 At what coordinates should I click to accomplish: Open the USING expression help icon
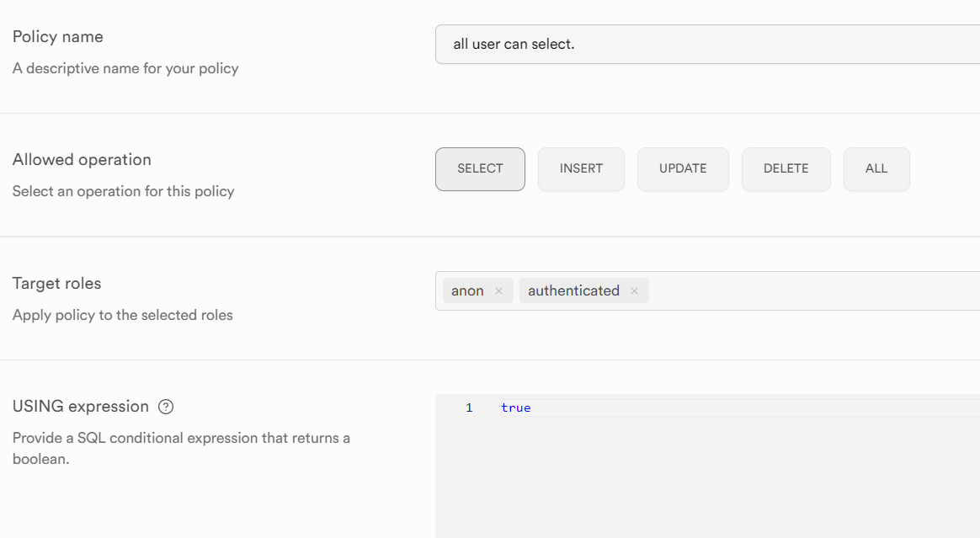(166, 407)
